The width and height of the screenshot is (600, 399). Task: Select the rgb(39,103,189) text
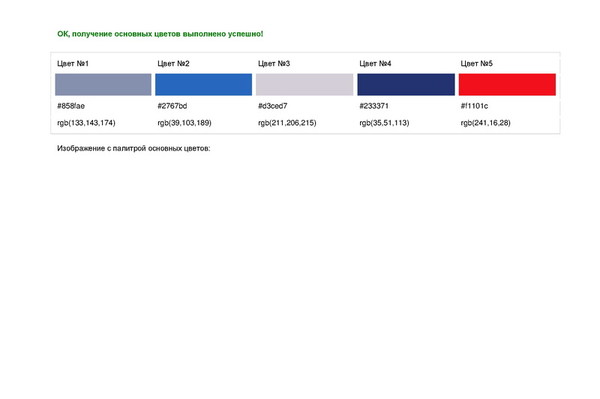pyautogui.click(x=184, y=123)
